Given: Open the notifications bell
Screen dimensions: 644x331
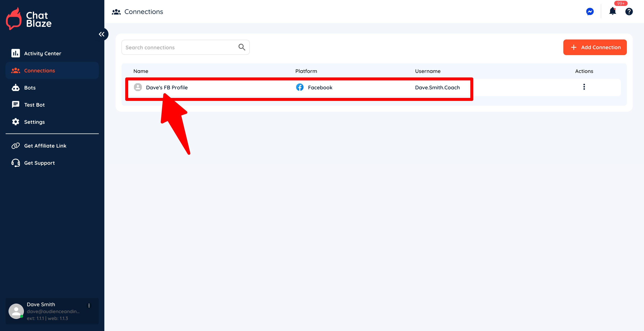Looking at the screenshot, I should [x=613, y=11].
